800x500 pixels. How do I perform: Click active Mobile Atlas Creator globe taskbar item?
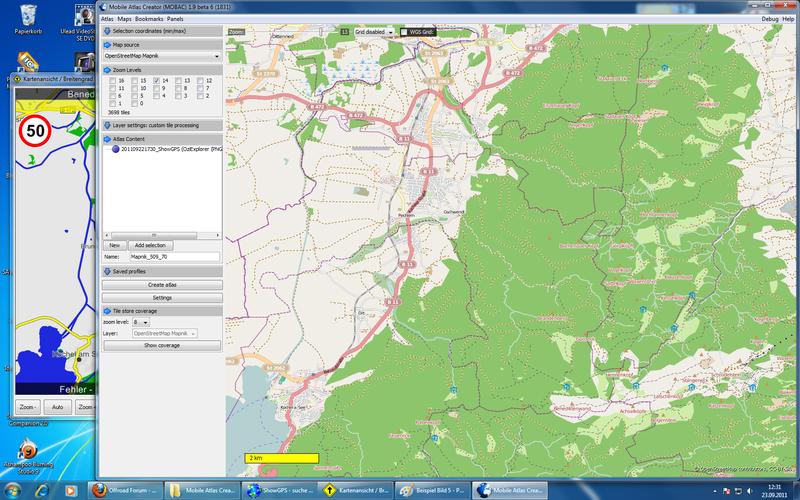[509, 490]
